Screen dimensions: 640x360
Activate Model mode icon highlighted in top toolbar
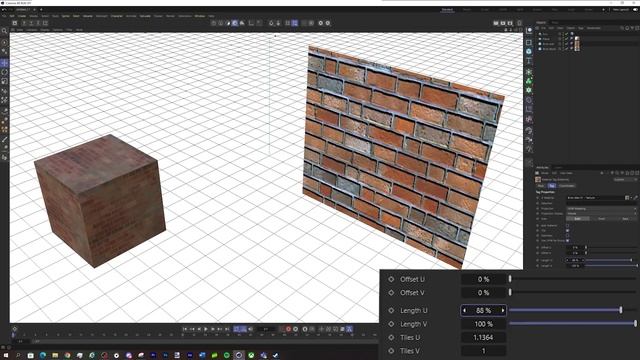tap(235, 23)
